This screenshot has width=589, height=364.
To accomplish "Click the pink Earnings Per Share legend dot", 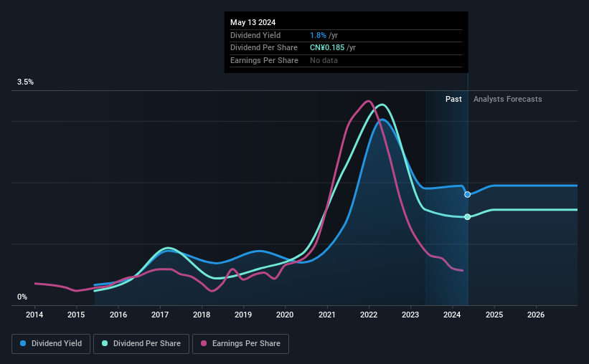I will pos(204,343).
